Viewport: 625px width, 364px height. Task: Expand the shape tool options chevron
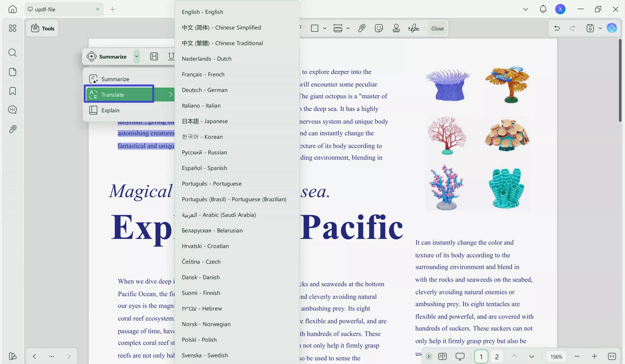click(x=325, y=28)
